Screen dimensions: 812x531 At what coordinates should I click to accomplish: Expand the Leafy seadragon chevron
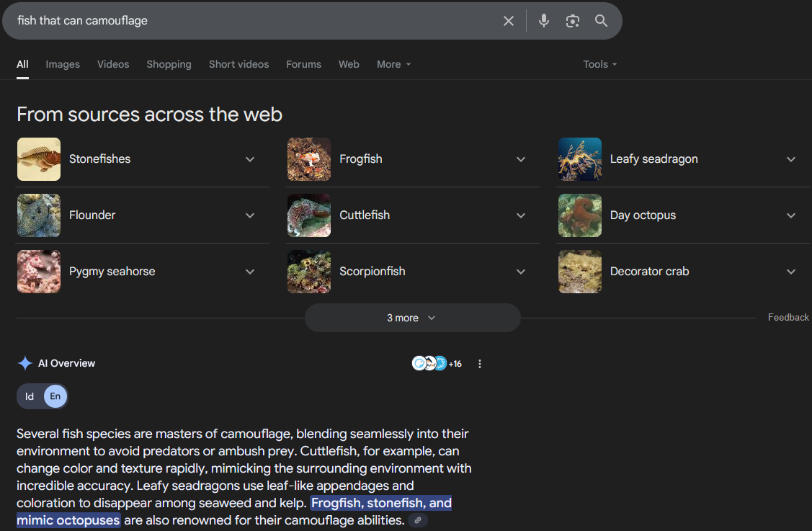pyautogui.click(x=791, y=159)
